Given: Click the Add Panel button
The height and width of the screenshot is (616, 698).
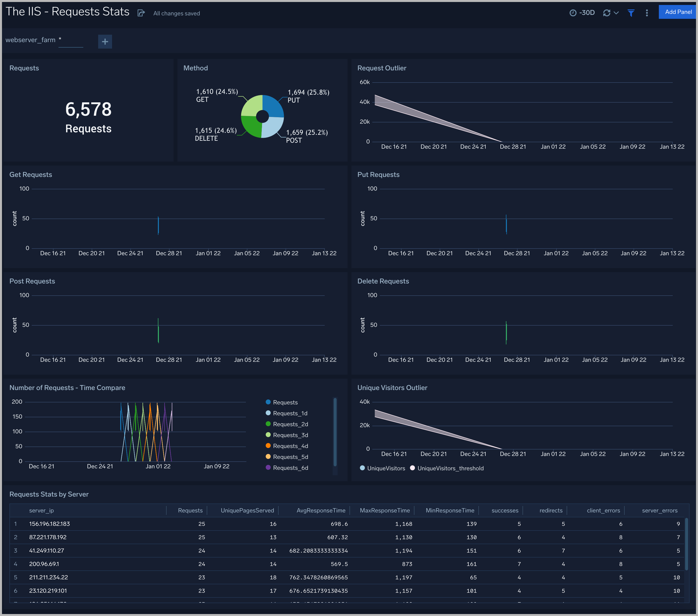Looking at the screenshot, I should click(677, 12).
